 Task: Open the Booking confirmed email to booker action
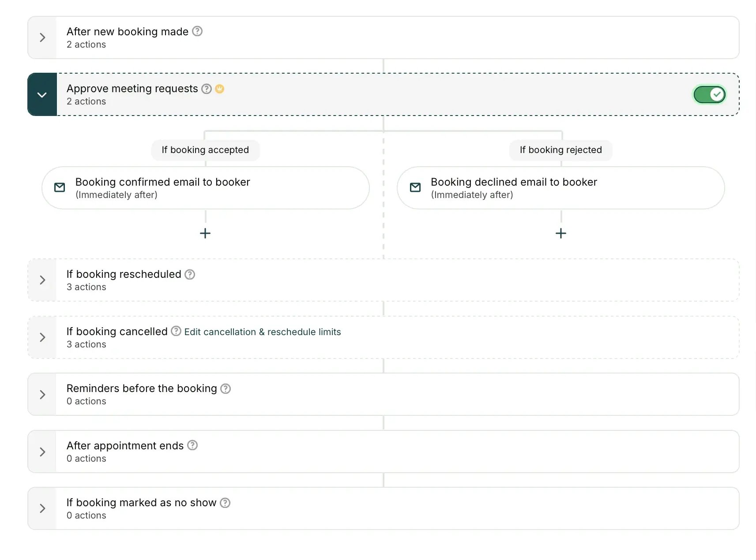(206, 188)
